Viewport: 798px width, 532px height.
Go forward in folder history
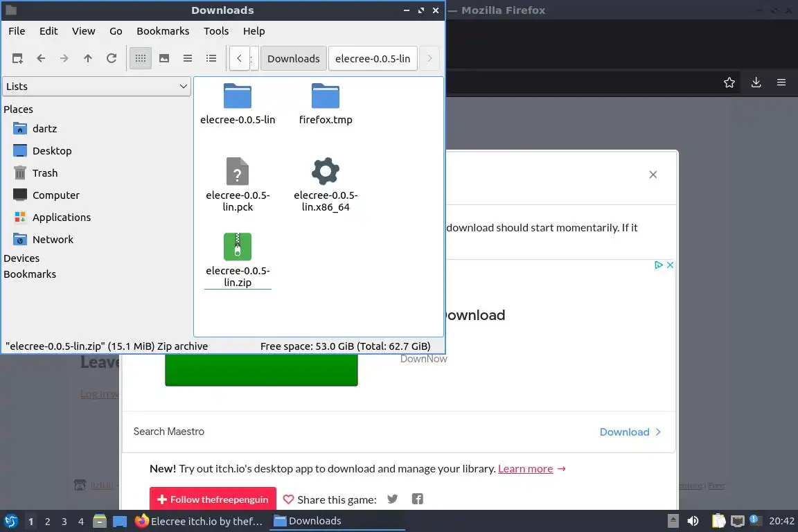[64, 59]
